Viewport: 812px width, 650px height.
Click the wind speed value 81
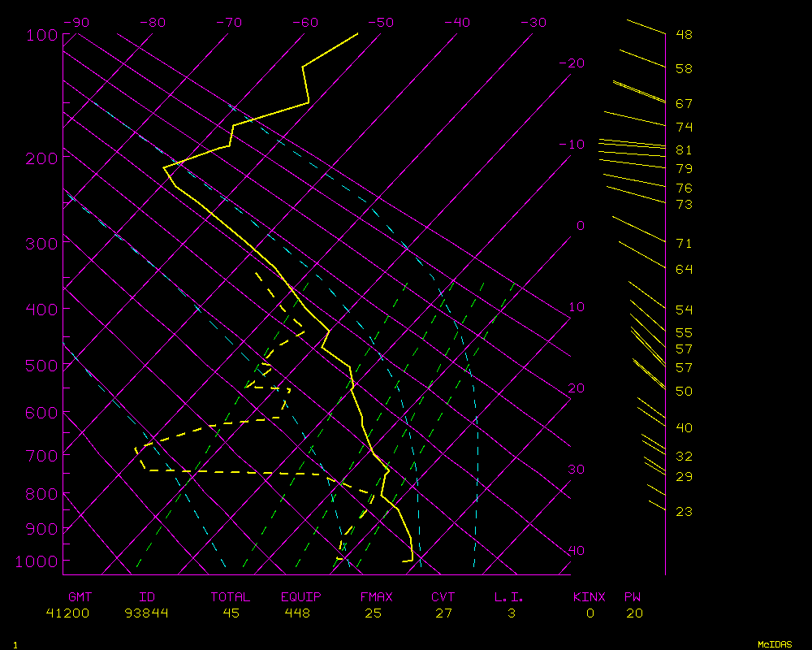[x=684, y=150]
